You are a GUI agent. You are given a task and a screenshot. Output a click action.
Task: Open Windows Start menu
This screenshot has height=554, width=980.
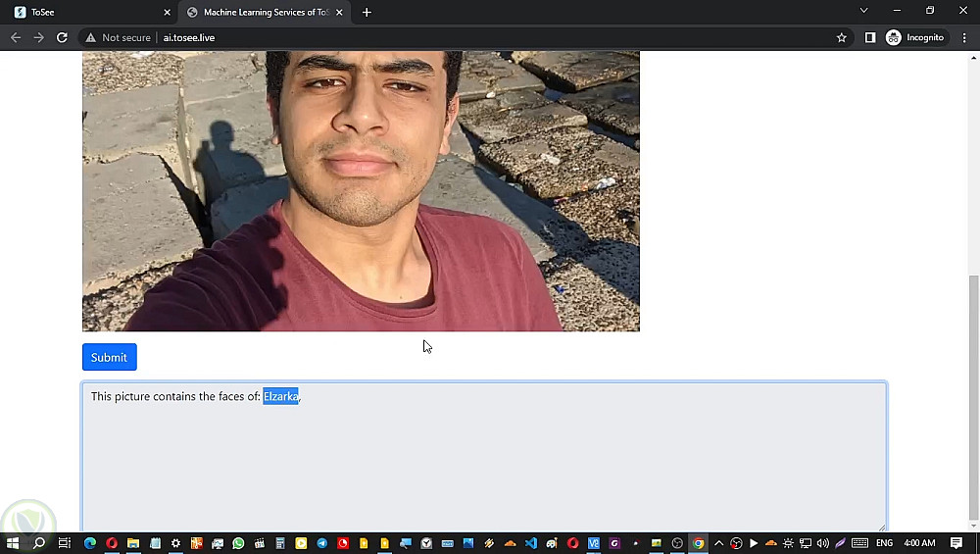12,543
